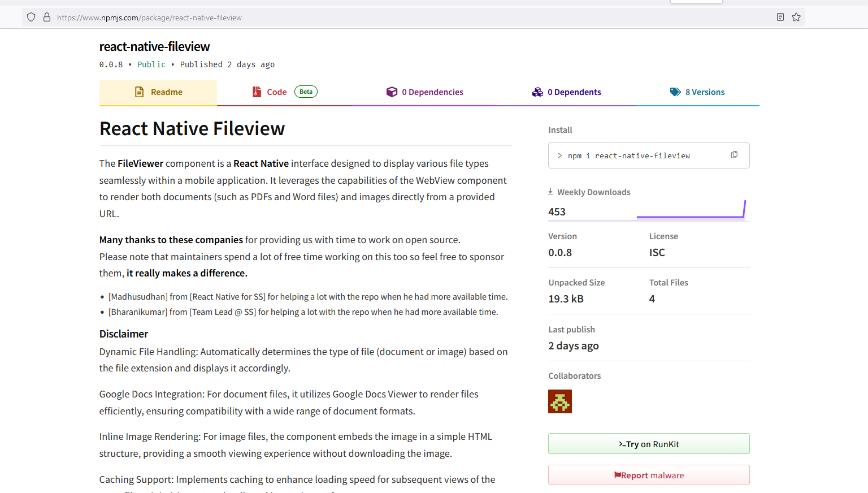Click the shield tracking protection icon
868x493 pixels.
click(x=31, y=18)
